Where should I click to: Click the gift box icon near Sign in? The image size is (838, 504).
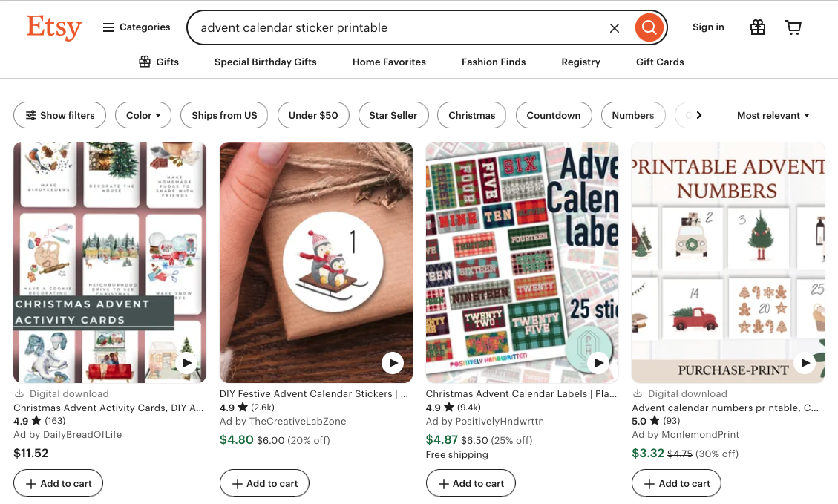click(757, 27)
